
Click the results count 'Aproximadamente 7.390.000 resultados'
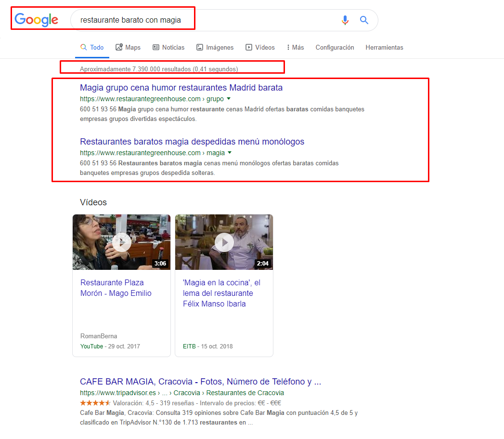[x=159, y=69]
